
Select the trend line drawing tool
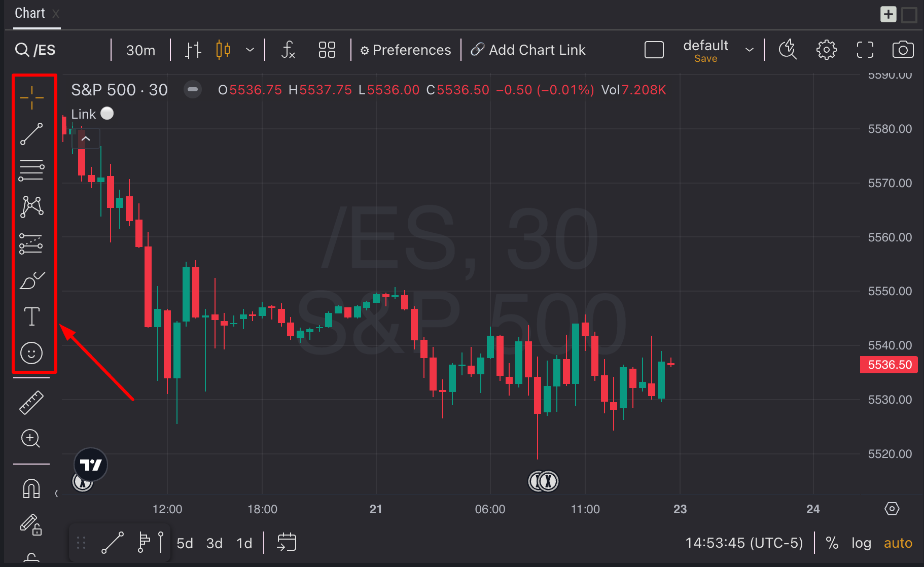coord(31,134)
